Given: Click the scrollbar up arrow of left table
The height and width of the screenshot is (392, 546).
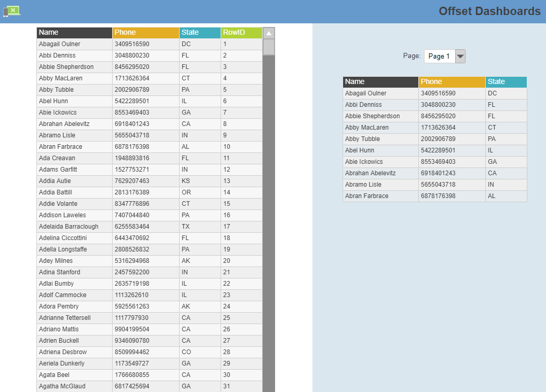Looking at the screenshot, I should 269,33.
